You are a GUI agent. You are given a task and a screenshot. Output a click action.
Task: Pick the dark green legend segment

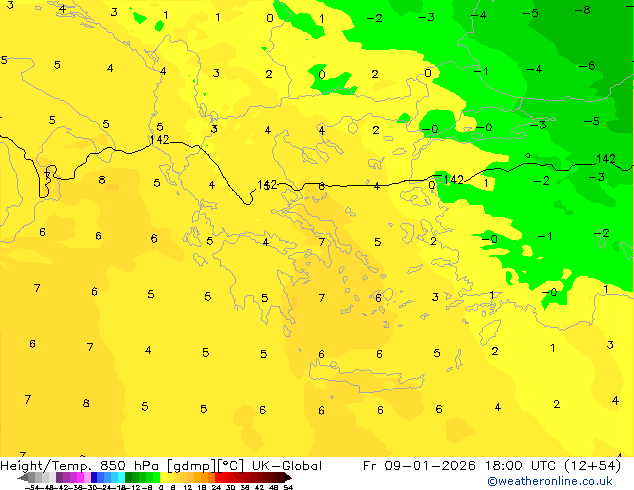pos(129,477)
